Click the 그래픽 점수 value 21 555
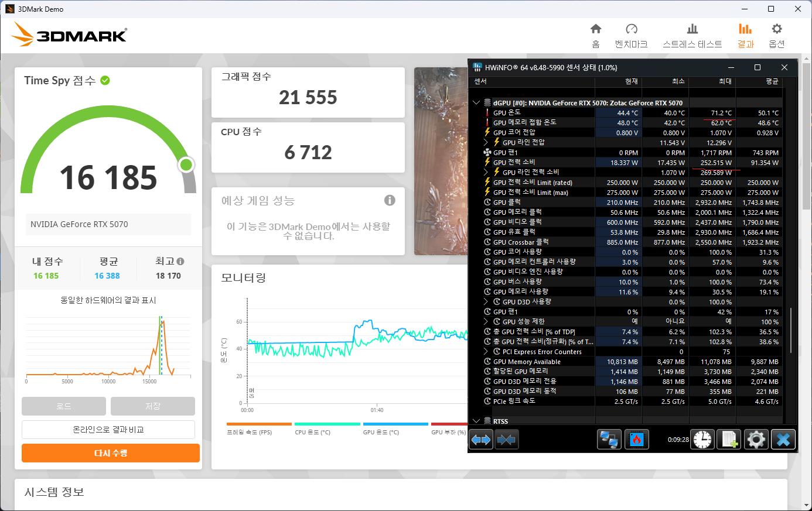 click(x=308, y=97)
